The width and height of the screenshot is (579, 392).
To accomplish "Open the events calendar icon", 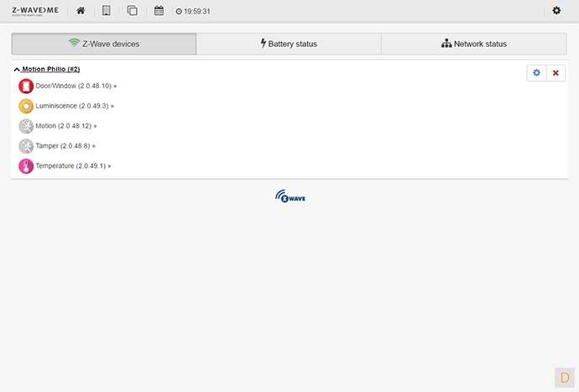I will [x=159, y=11].
